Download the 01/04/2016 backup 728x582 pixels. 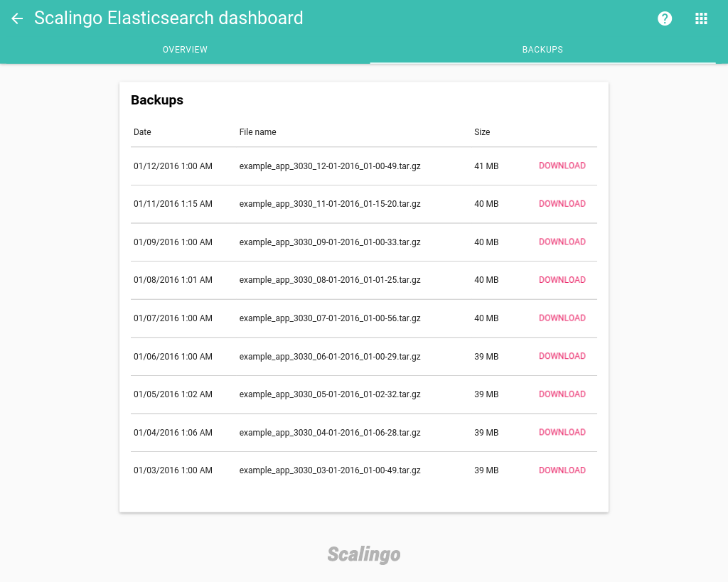[x=562, y=432]
